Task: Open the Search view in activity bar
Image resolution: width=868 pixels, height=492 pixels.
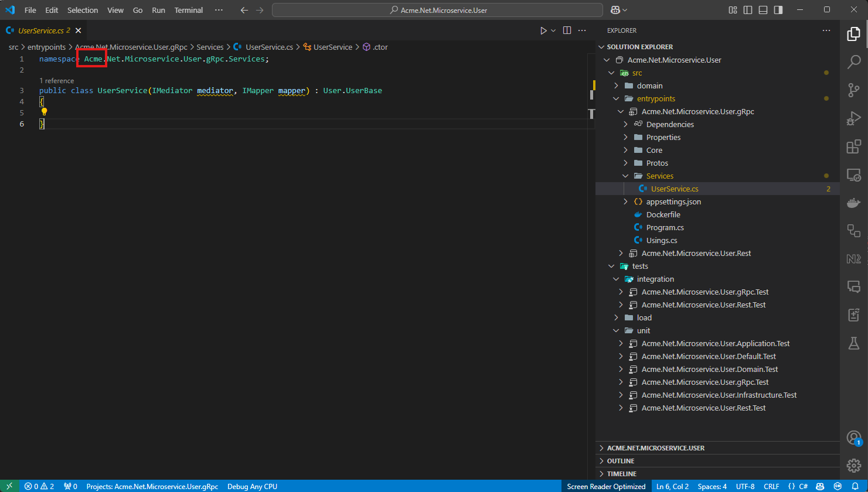Action: 854,61
